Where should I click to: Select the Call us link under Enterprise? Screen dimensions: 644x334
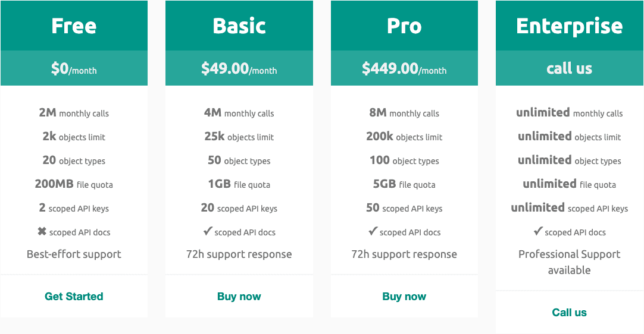569,312
